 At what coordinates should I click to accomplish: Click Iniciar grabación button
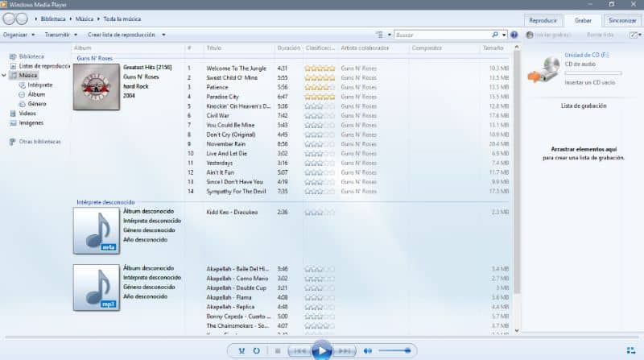click(x=549, y=35)
